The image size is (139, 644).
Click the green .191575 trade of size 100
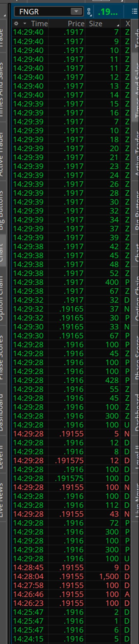coord(71,478)
